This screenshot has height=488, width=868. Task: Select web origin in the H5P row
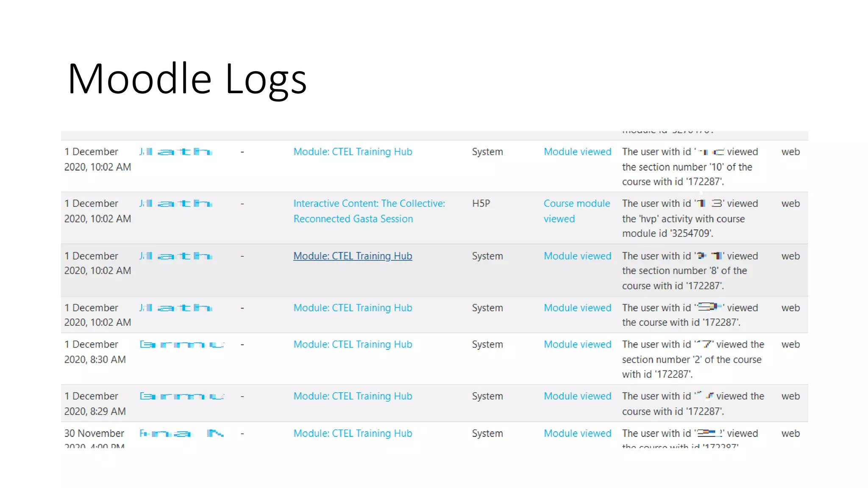790,203
